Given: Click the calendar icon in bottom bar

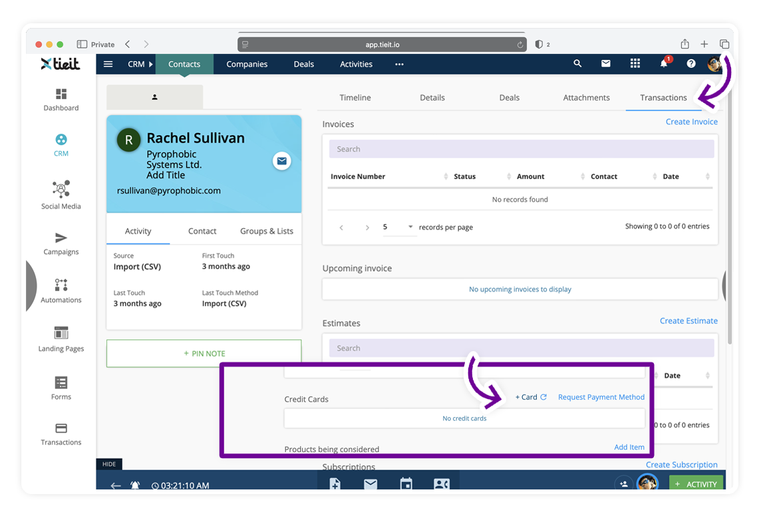Looking at the screenshot, I should coord(406,483).
